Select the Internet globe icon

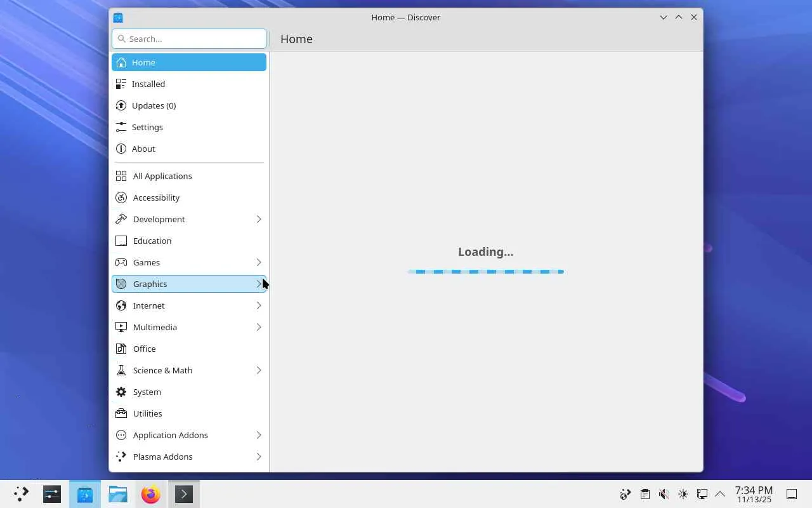click(x=121, y=305)
